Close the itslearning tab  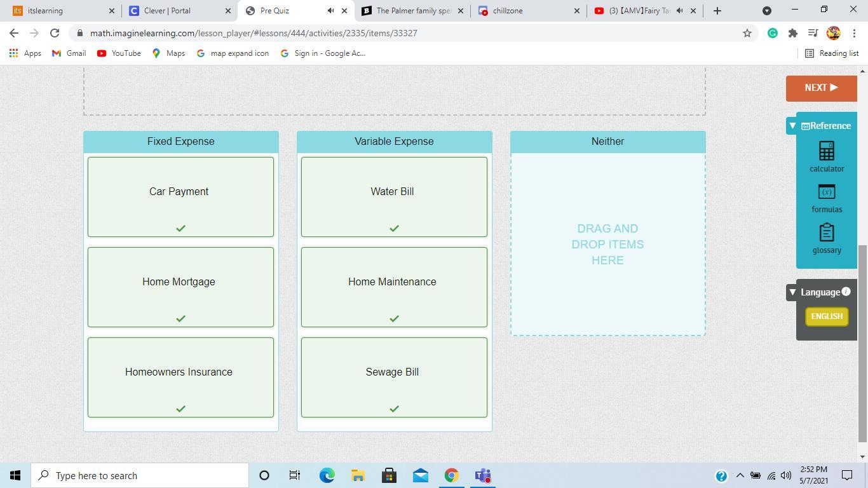(x=112, y=11)
